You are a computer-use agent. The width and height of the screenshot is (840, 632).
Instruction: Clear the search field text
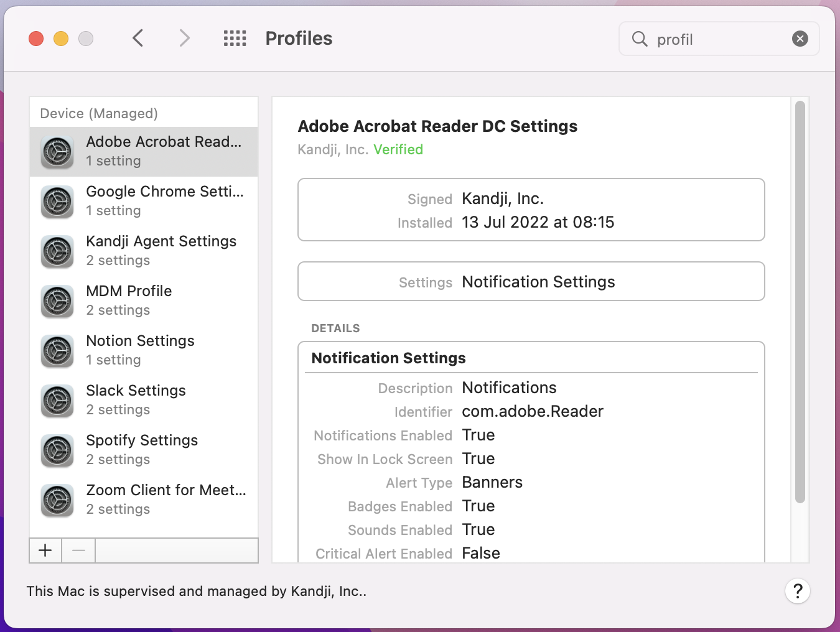800,39
